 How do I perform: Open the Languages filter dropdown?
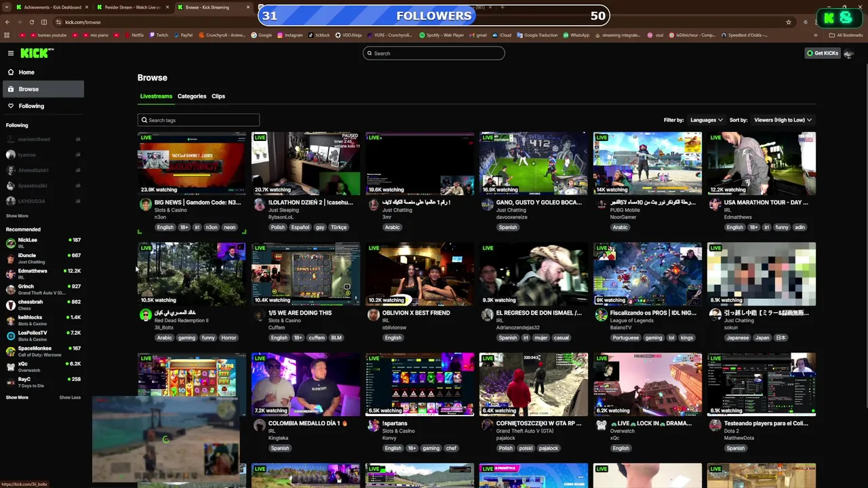point(706,120)
